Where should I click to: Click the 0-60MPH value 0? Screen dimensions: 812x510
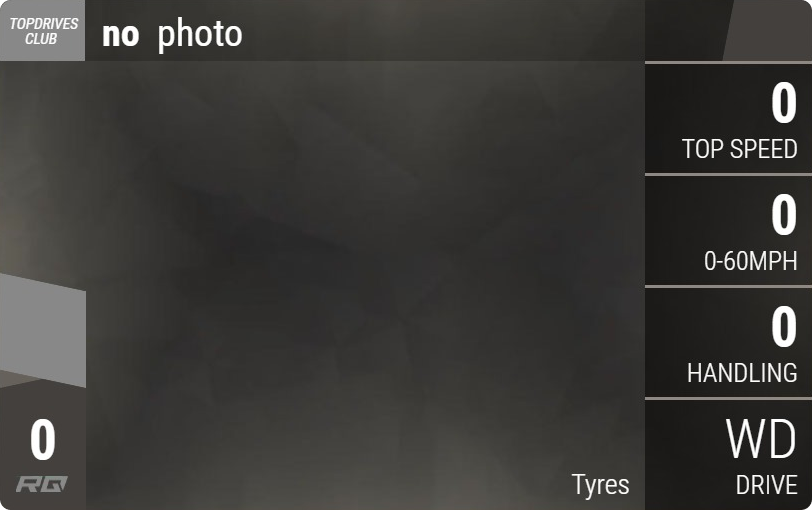coord(784,214)
